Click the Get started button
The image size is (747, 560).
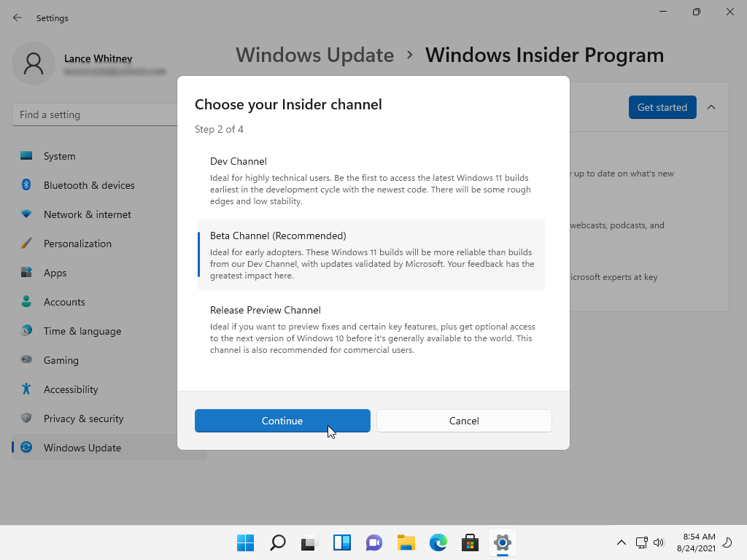662,107
